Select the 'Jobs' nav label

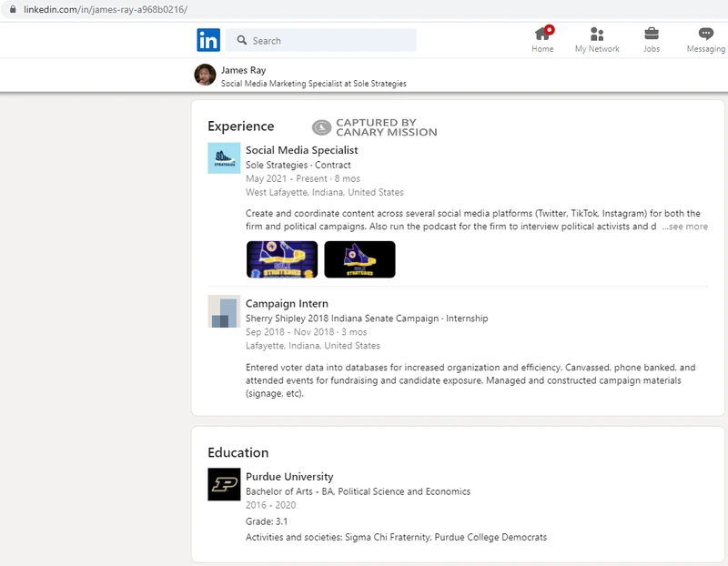(x=651, y=49)
